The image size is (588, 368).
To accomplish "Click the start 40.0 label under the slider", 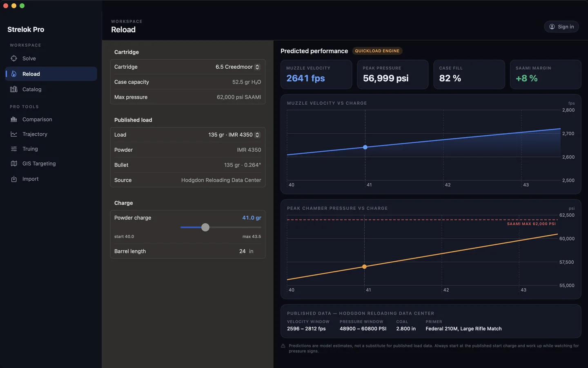I will pos(124,237).
